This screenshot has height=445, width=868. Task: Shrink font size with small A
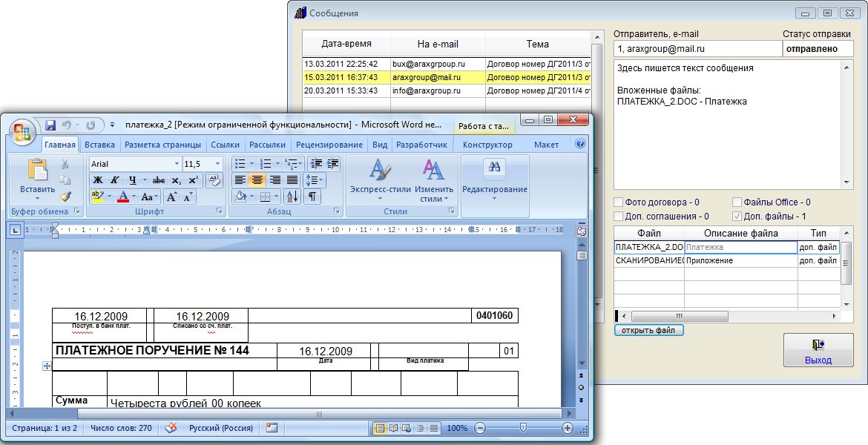(188, 197)
